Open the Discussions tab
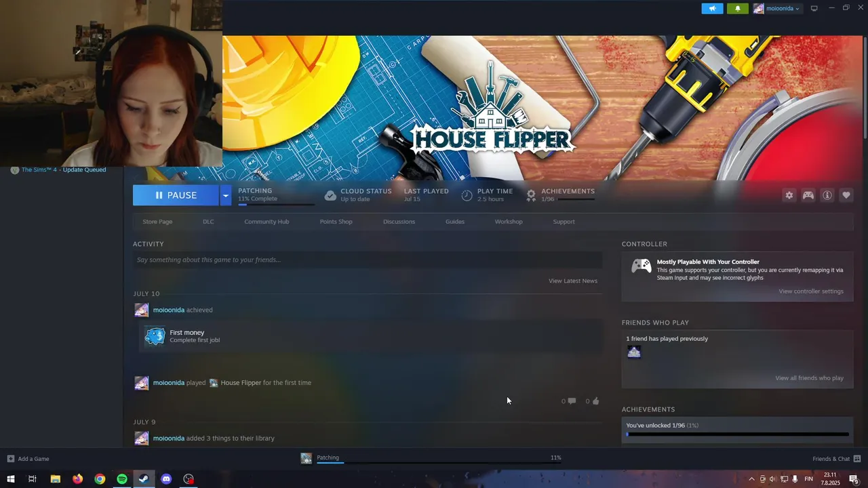Image resolution: width=868 pixels, height=488 pixels. (399, 222)
